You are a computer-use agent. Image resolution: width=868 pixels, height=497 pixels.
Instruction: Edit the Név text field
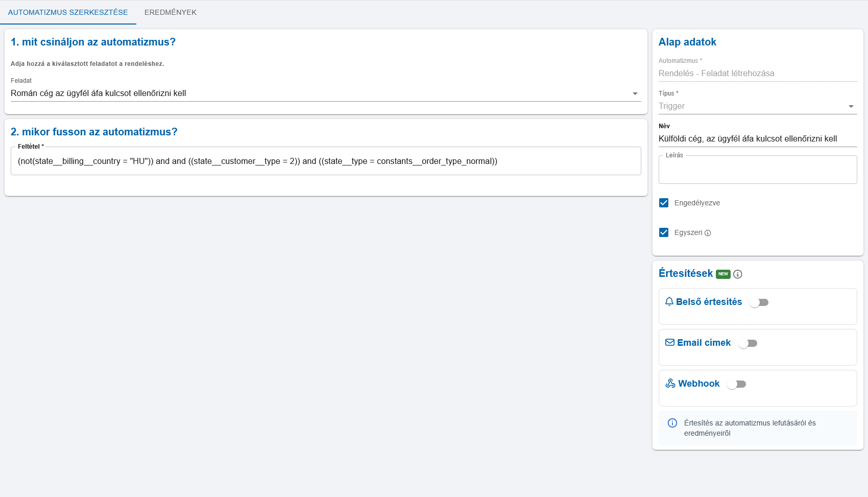[x=758, y=139]
